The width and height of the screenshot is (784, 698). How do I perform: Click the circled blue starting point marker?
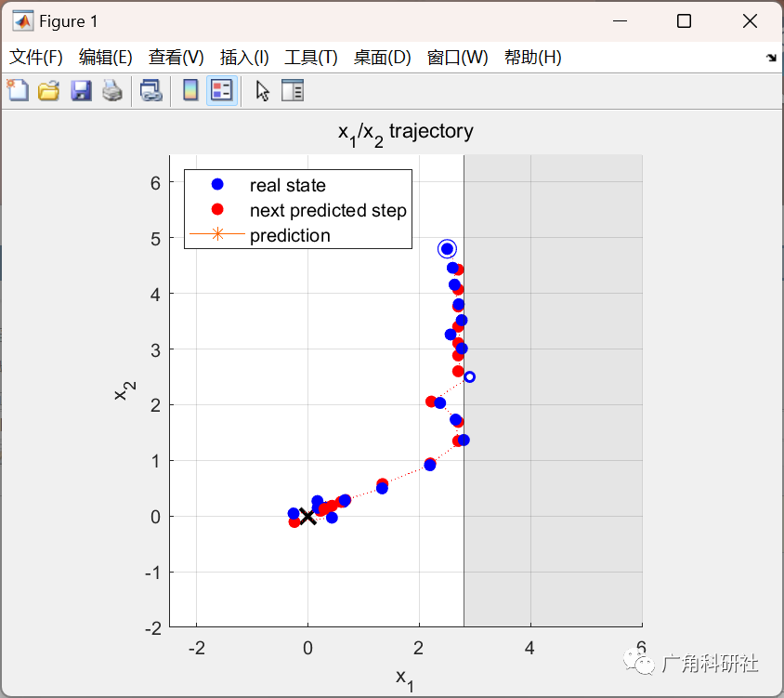[x=447, y=249]
